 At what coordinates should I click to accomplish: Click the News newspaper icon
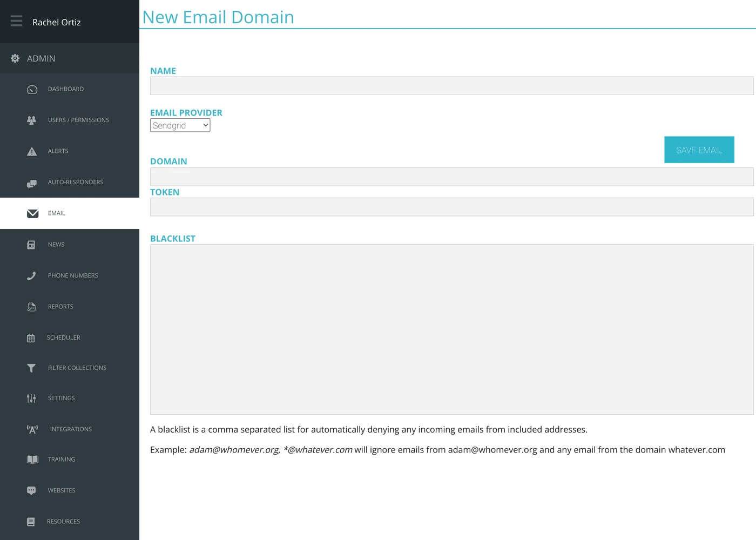click(x=31, y=245)
